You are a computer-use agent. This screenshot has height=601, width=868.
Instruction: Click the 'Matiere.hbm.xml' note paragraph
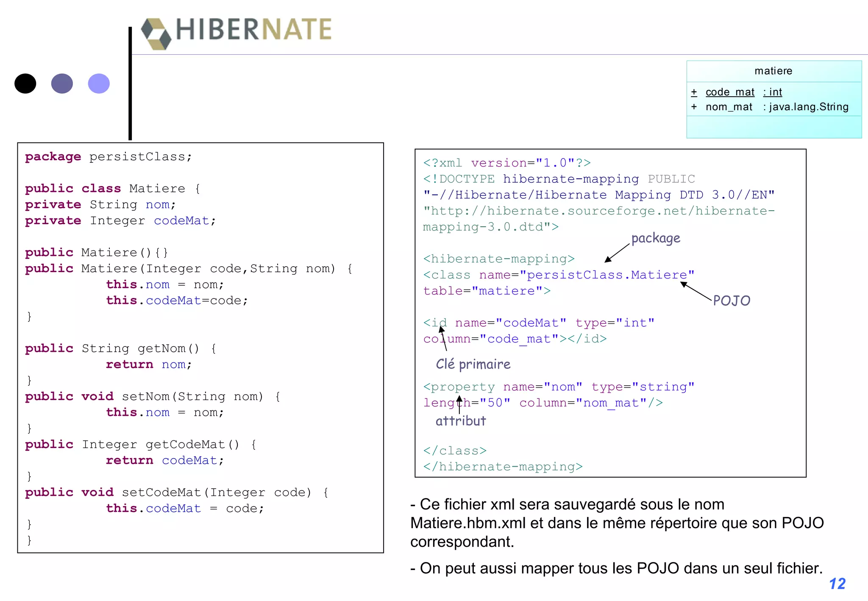coord(617,523)
